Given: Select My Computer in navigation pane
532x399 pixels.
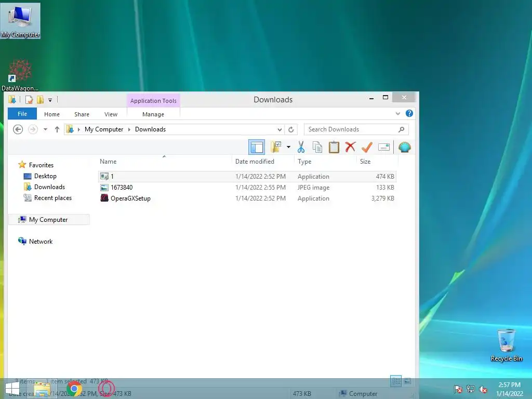Looking at the screenshot, I should (x=48, y=220).
